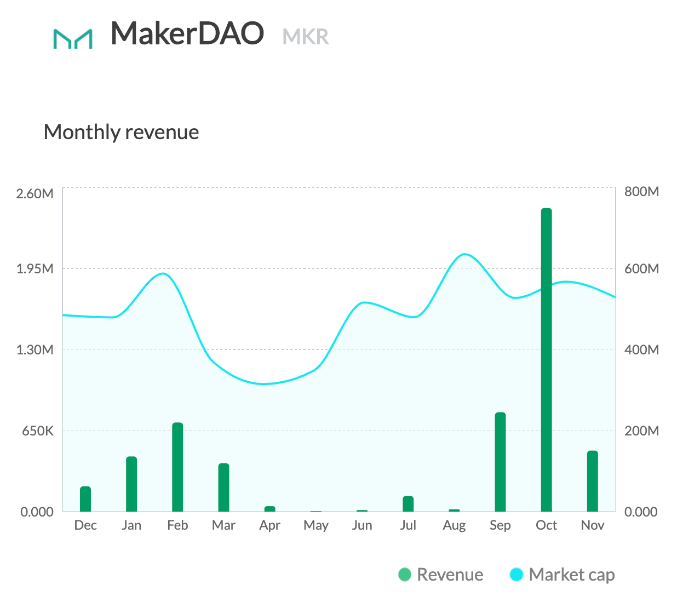The width and height of the screenshot is (700, 608).
Task: Click the Apr x-axis label
Action: click(x=269, y=526)
